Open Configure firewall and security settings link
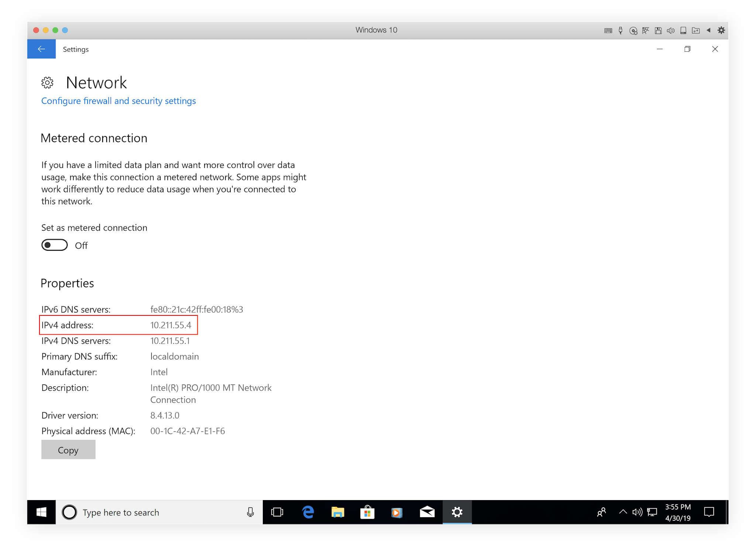Image resolution: width=756 pixels, height=557 pixels. pyautogui.click(x=118, y=101)
